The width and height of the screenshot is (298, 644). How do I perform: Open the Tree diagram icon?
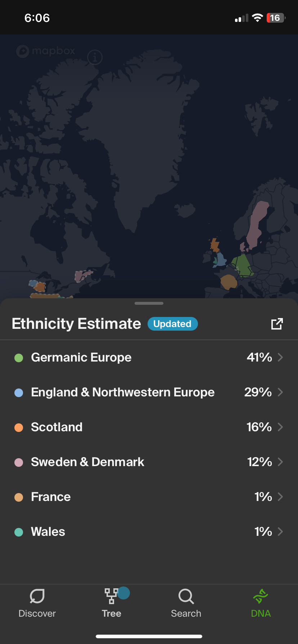111,596
